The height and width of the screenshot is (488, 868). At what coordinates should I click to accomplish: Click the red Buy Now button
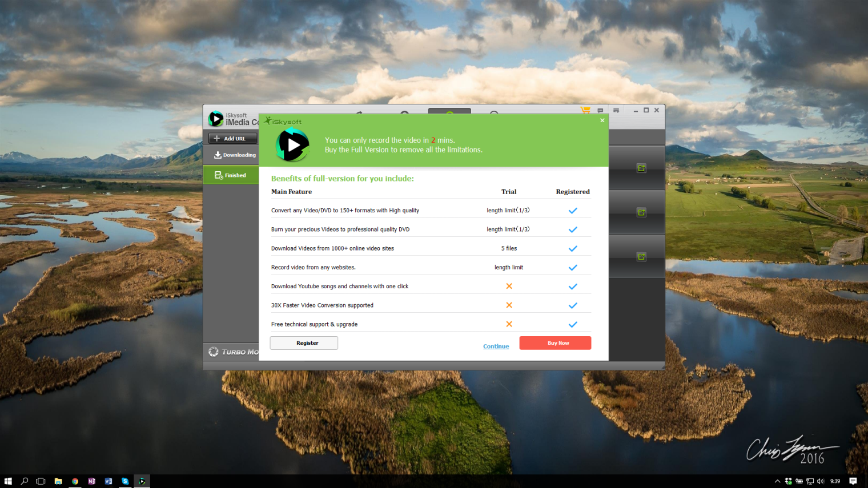555,343
